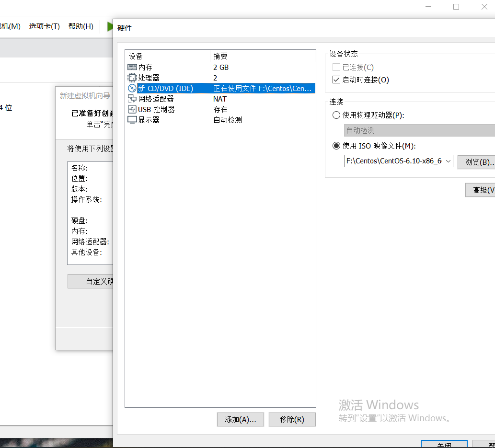Click the 浏览(B) browse button
Image resolution: width=495 pixels, height=448 pixels.
point(476,162)
